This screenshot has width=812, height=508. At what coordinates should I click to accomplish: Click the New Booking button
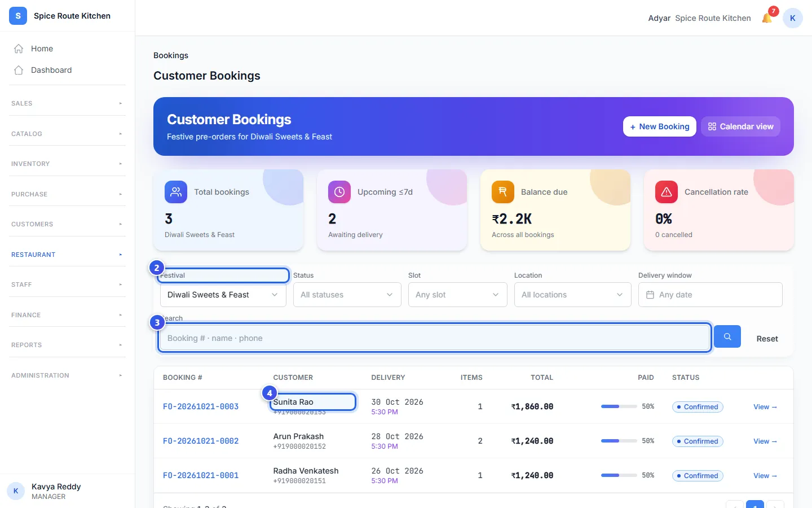click(660, 126)
